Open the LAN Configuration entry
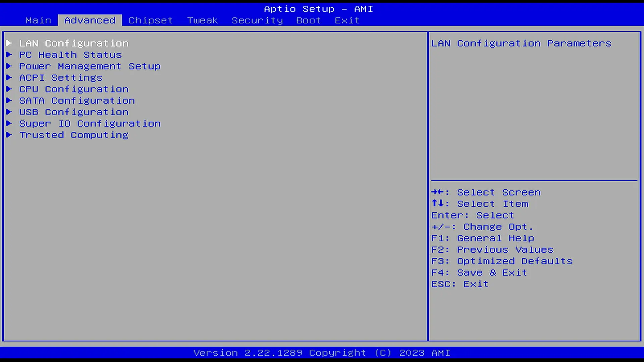Screen dimensions: 644x362 (x=73, y=43)
